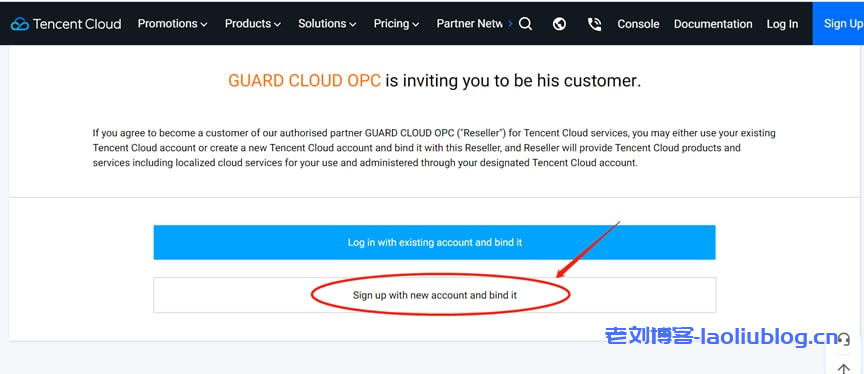Select Sign up with new account and bind it

tap(434, 295)
